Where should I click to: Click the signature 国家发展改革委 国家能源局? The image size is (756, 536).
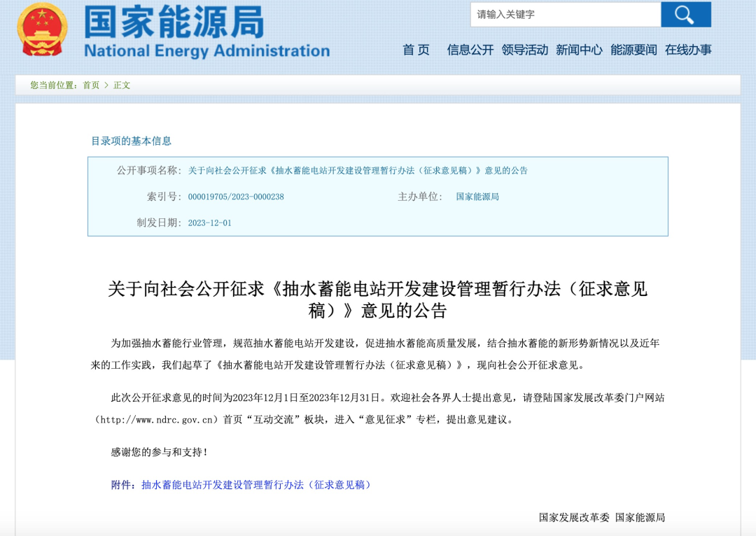click(x=602, y=518)
